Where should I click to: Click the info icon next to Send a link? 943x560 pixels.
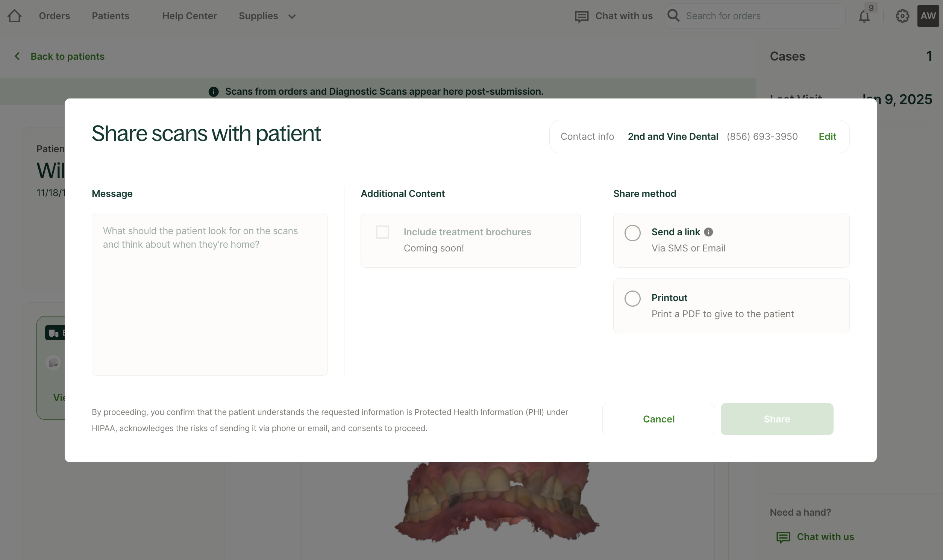[x=709, y=232]
